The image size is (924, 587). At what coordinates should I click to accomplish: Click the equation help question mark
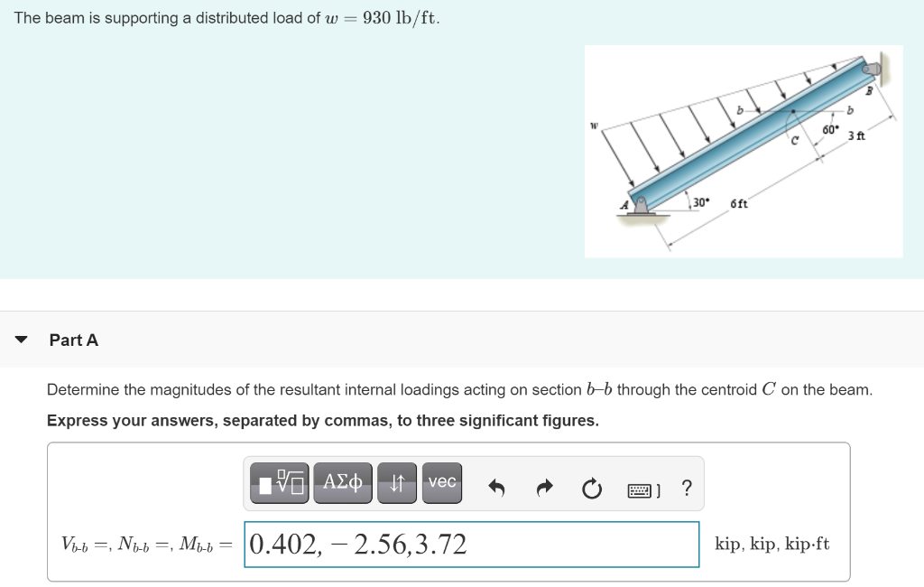686,488
